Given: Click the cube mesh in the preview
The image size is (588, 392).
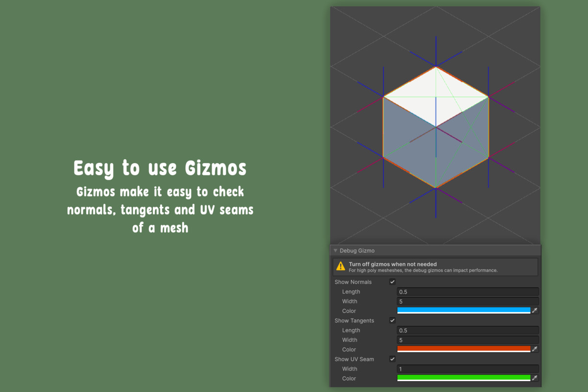Looking at the screenshot, I should (x=436, y=127).
